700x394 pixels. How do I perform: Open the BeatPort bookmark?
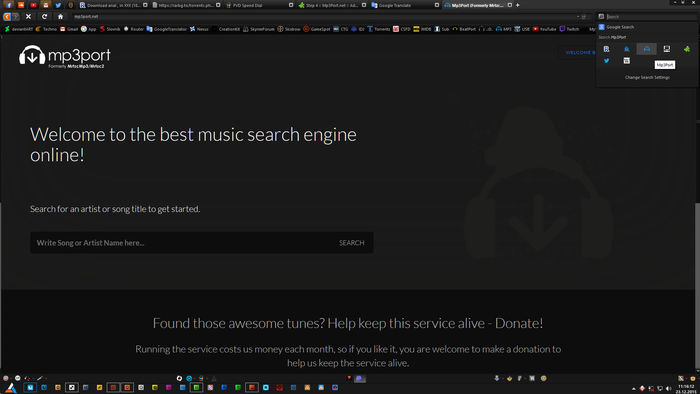464,29
